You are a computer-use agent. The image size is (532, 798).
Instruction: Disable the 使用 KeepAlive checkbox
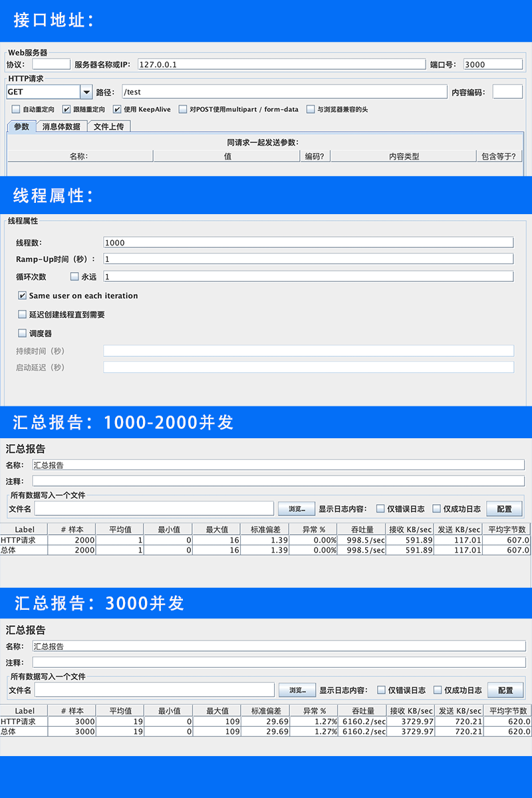point(117,110)
